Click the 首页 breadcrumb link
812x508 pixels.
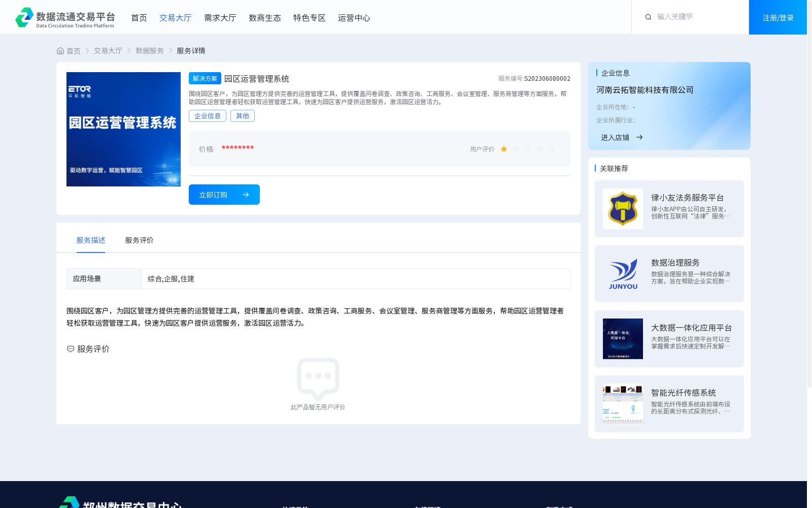(x=74, y=51)
